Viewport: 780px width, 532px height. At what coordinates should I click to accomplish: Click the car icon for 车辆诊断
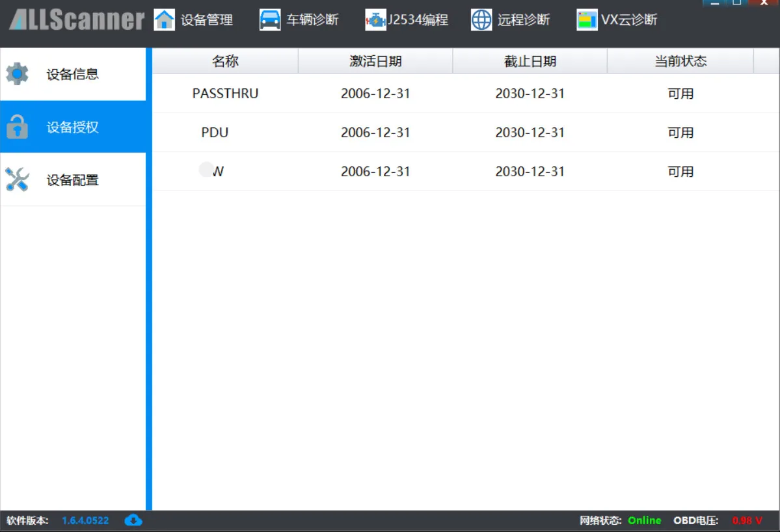tap(269, 20)
